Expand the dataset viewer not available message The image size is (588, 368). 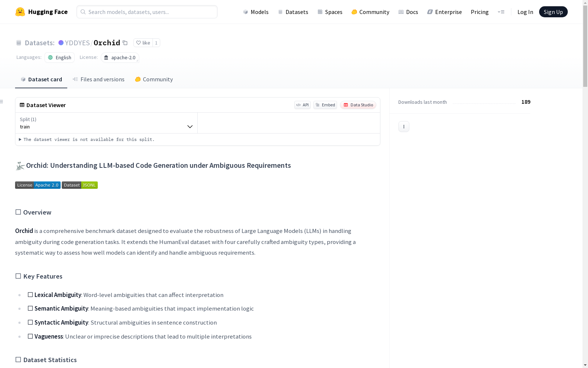tap(87, 139)
